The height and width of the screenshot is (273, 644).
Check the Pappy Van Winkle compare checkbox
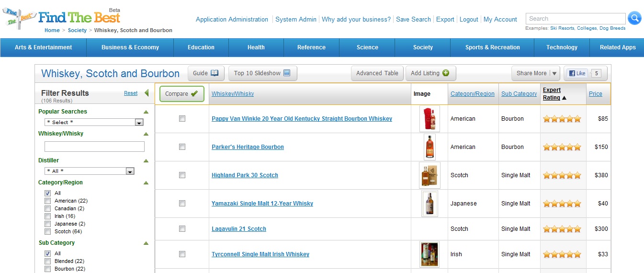pyautogui.click(x=182, y=119)
